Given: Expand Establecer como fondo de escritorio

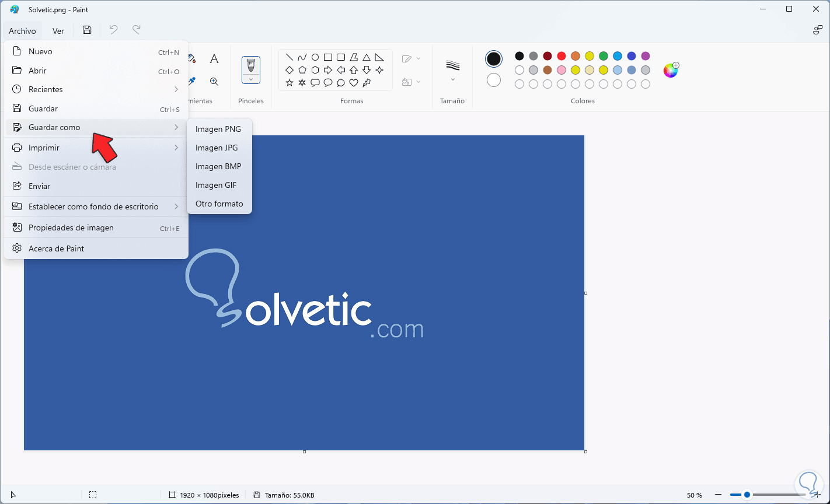Looking at the screenshot, I should pos(176,206).
